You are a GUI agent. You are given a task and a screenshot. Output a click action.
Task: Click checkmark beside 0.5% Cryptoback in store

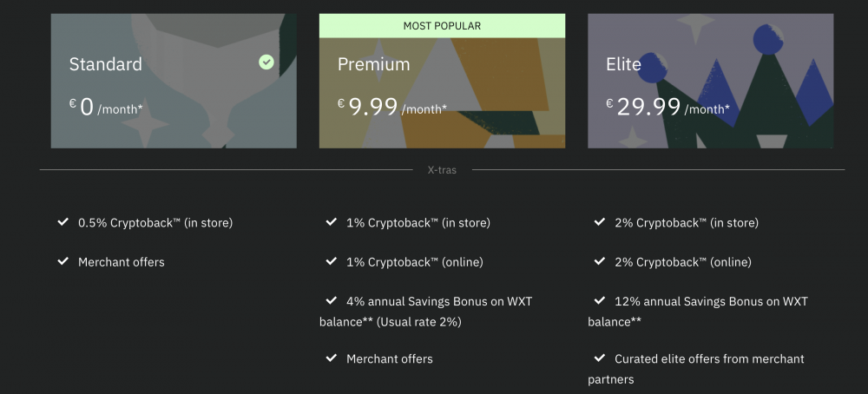tap(62, 222)
